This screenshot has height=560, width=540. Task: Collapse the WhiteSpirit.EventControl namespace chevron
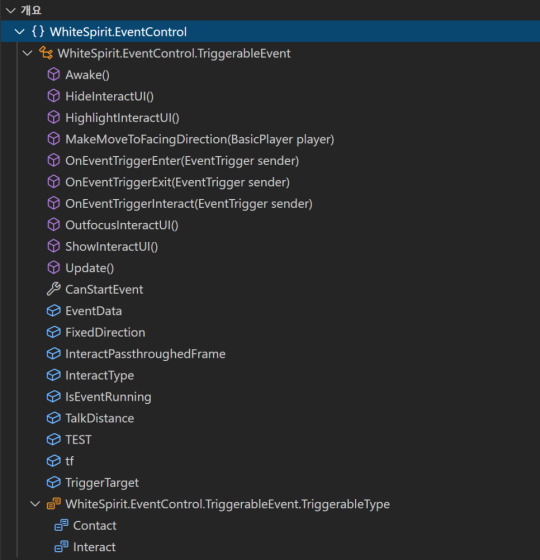pos(20,32)
